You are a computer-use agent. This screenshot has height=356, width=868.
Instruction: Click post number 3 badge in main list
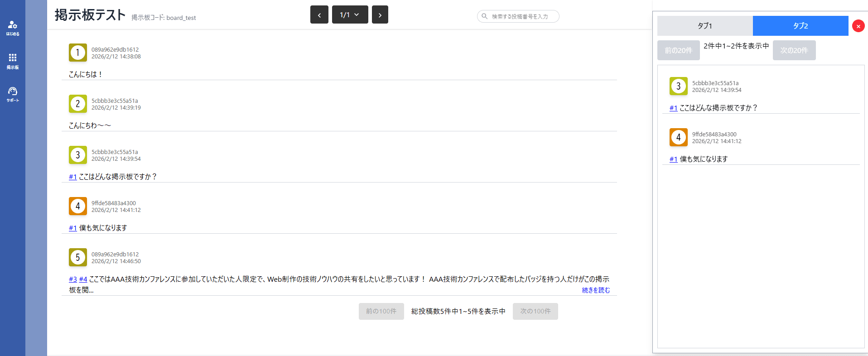[78, 155]
